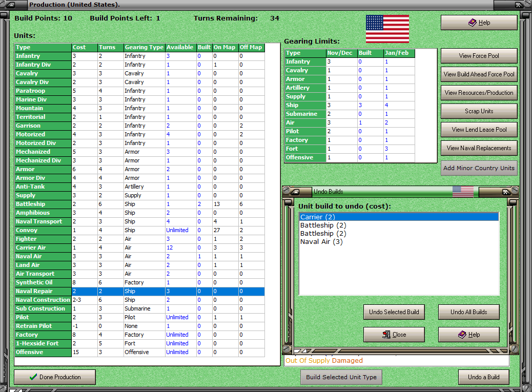The width and height of the screenshot is (532, 392).
Task: Click the Gearing Type column header
Action: (x=144, y=48)
